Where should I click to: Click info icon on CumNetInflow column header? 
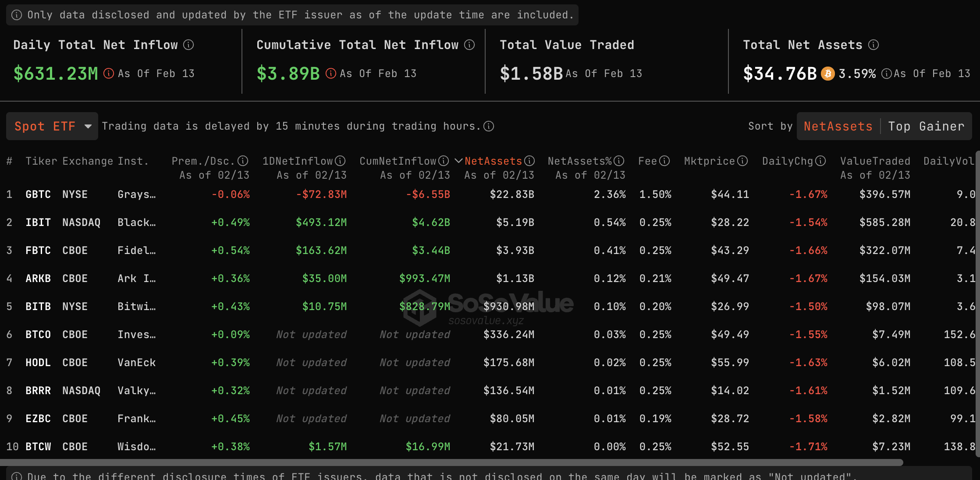click(444, 161)
